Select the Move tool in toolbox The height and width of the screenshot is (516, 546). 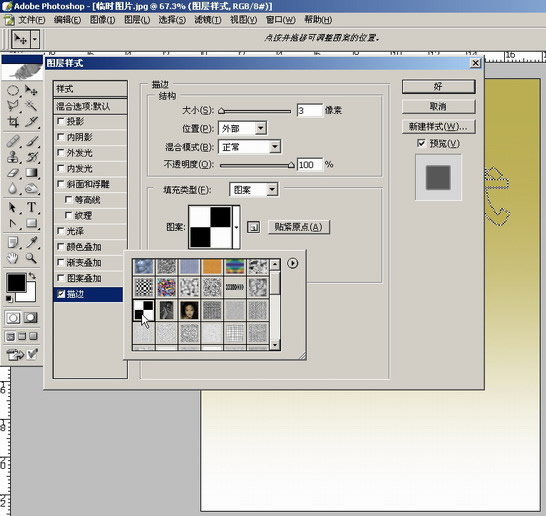pos(31,91)
